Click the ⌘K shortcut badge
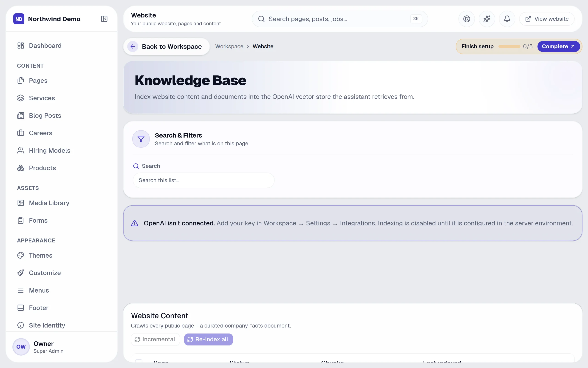The width and height of the screenshot is (588, 368). [x=416, y=19]
